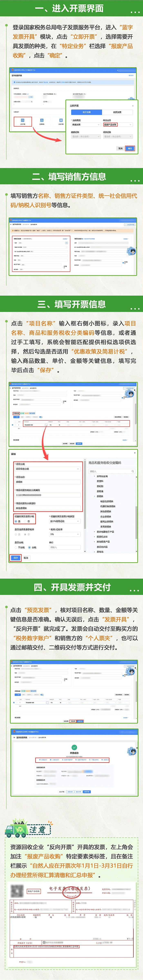Open the 税率/征收率 dropdown showing 3%
This screenshot has height=980, width=143.
pyautogui.click(x=65, y=534)
